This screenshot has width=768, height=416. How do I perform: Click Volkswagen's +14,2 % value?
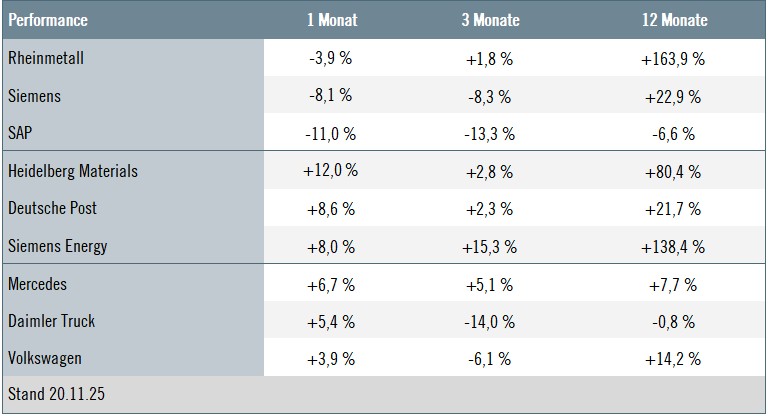672,358
